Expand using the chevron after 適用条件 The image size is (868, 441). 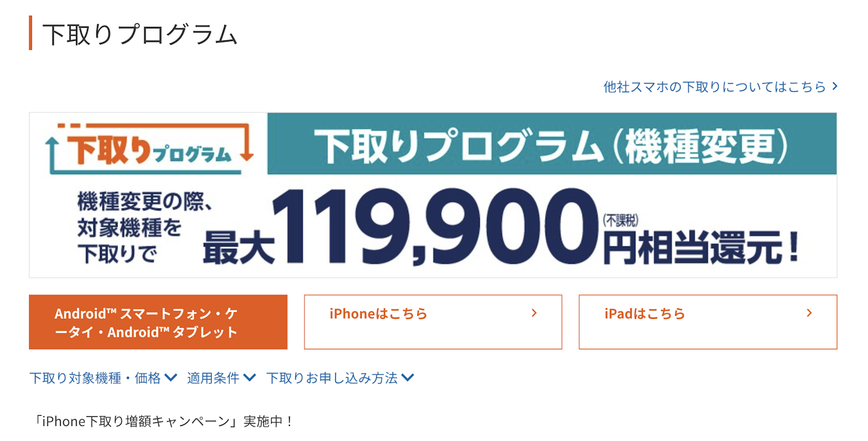[250, 378]
